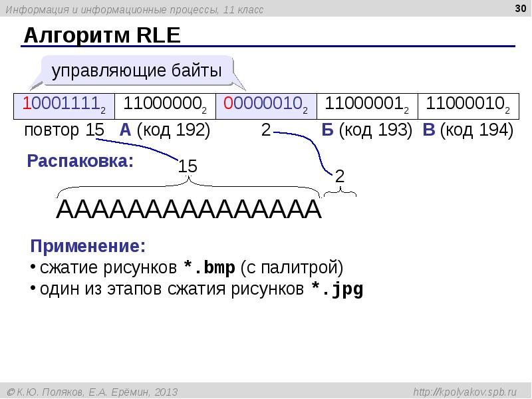The height and width of the screenshot is (399, 532).
Task: Click the header 'Информация и информационные процессы, 11 класс'
Action: point(134,9)
